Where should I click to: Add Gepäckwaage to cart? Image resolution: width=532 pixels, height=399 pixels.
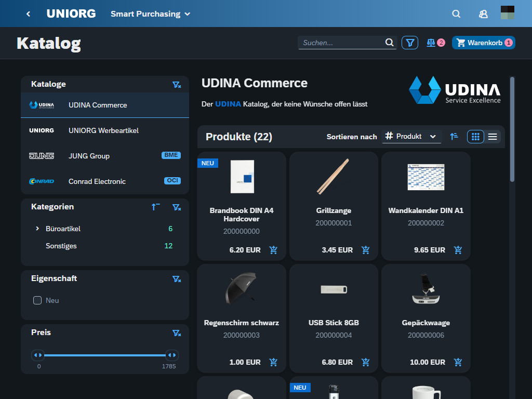458,362
